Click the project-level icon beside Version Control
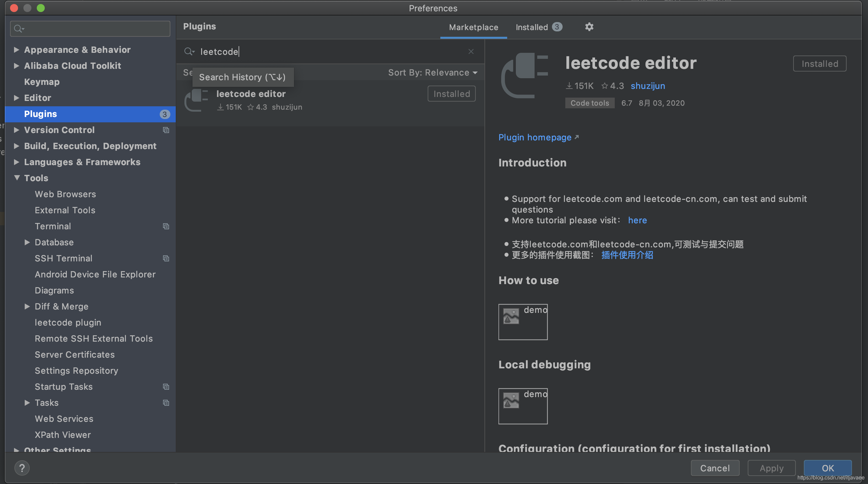This screenshot has width=868, height=484. point(166,130)
